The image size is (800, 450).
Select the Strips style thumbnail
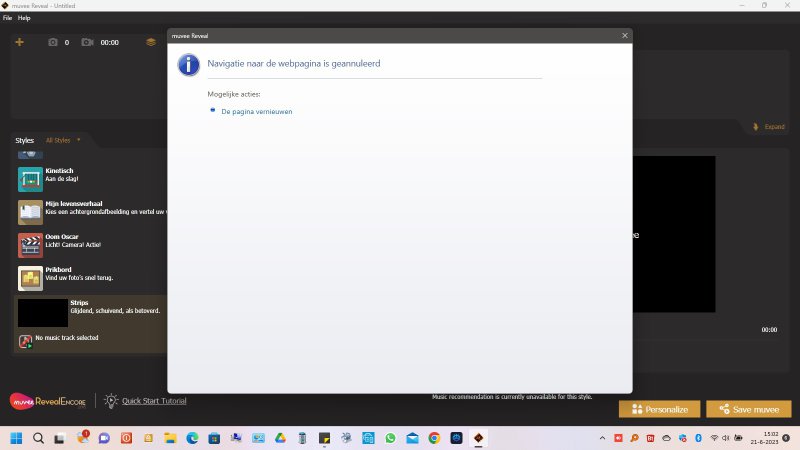coord(42,312)
